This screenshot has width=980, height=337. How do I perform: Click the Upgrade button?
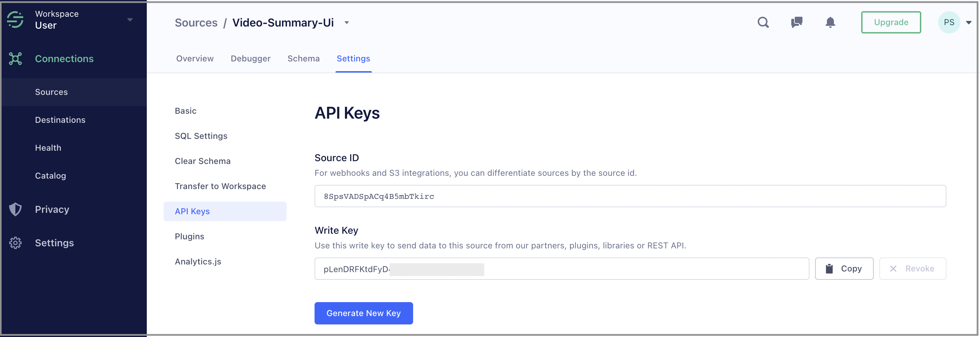[x=891, y=22]
